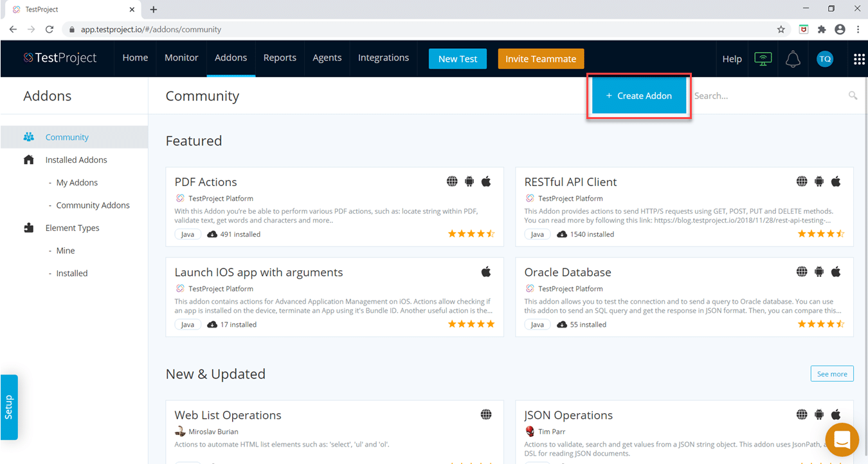Open the Agents menu
This screenshot has height=464, width=868.
[x=327, y=58]
